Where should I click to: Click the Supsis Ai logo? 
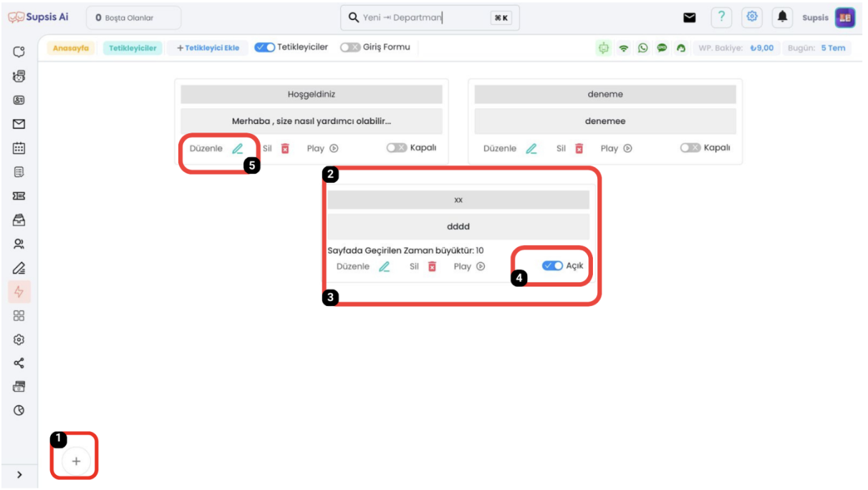pos(39,17)
